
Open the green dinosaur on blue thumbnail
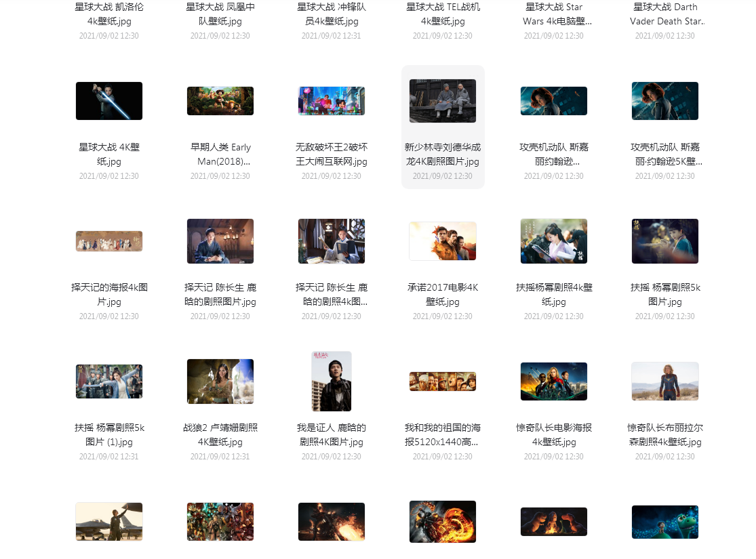click(665, 522)
